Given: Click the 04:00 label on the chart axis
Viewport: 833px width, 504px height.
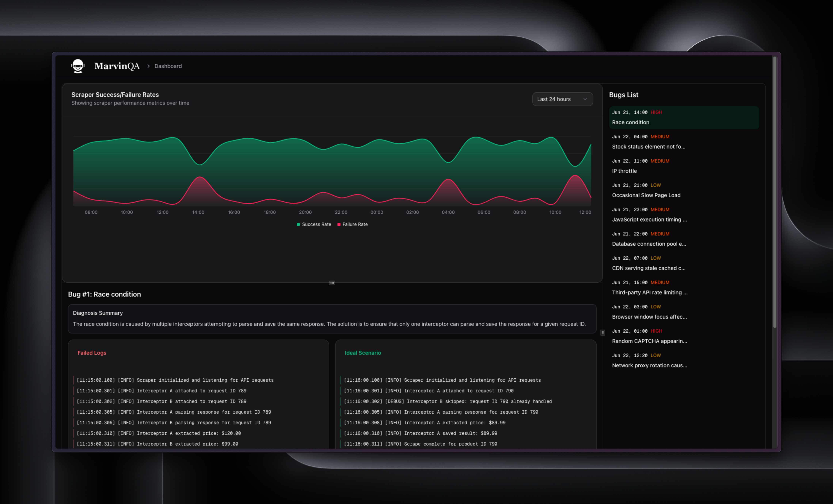Looking at the screenshot, I should tap(448, 212).
